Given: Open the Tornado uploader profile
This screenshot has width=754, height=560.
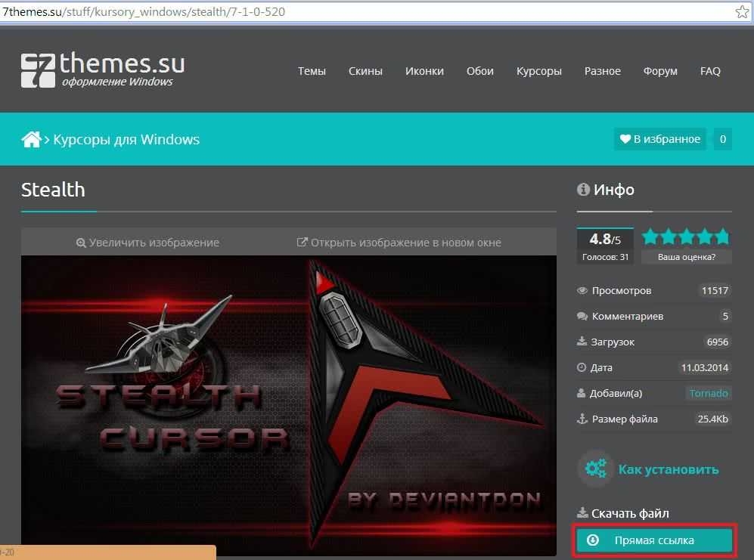Looking at the screenshot, I should [x=708, y=393].
